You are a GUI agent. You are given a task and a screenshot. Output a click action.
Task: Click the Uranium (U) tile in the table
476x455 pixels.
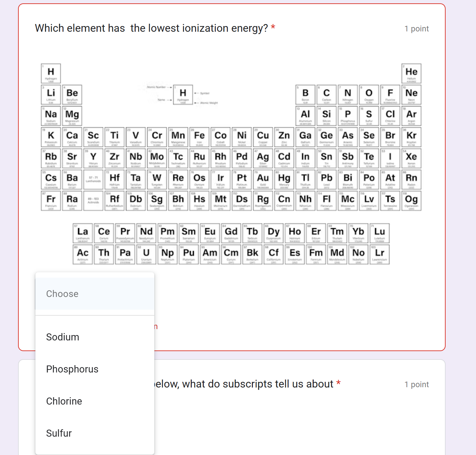tap(146, 254)
